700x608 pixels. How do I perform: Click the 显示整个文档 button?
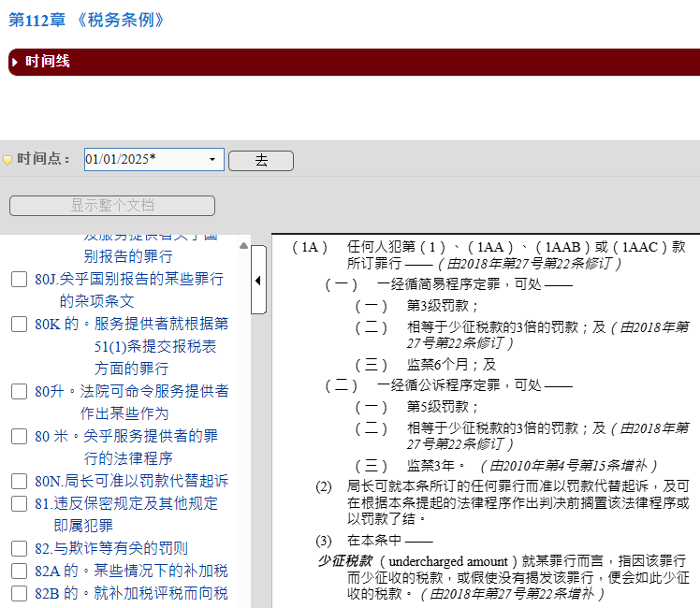pos(112,206)
